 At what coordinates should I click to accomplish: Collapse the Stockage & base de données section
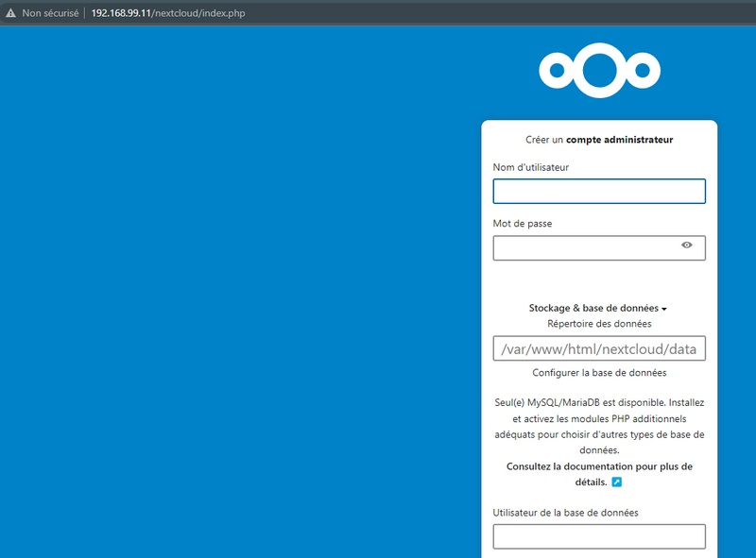598,309
